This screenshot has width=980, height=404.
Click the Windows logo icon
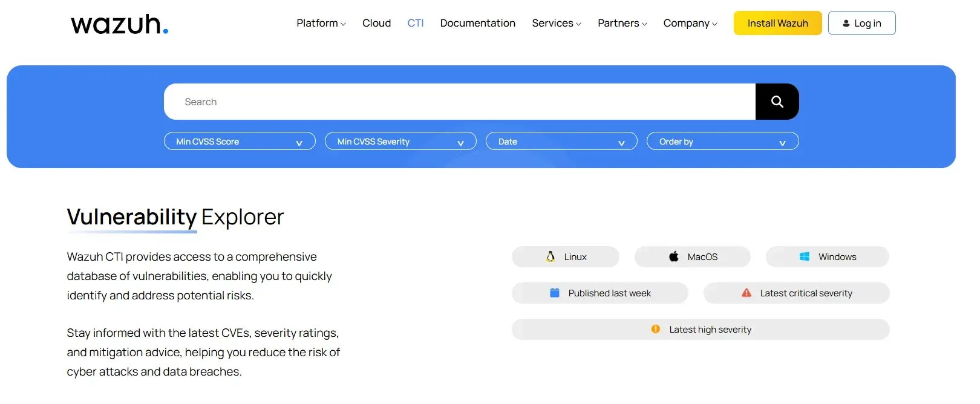[x=805, y=256]
